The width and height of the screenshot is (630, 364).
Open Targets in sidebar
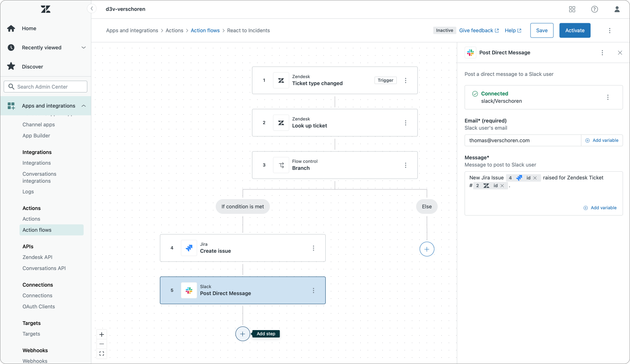tap(31, 334)
